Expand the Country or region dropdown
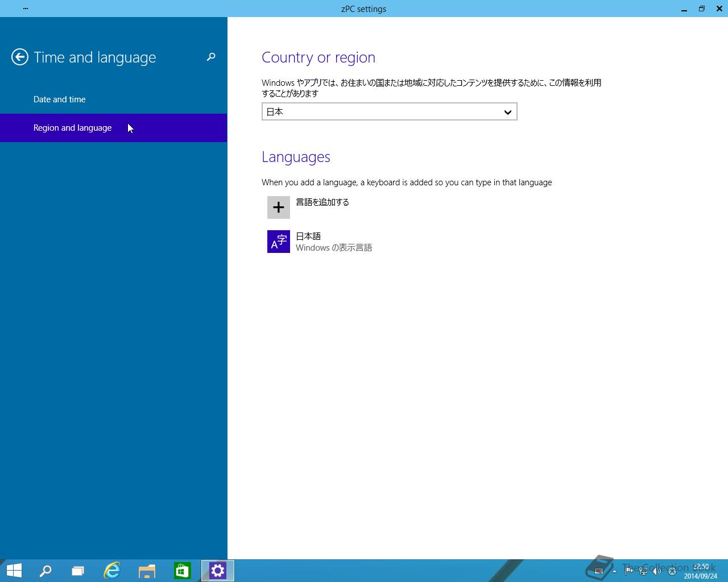Image resolution: width=728 pixels, height=582 pixels. pos(390,112)
